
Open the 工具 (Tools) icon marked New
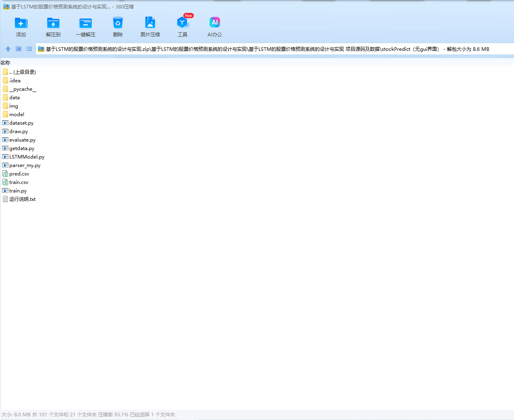(183, 23)
